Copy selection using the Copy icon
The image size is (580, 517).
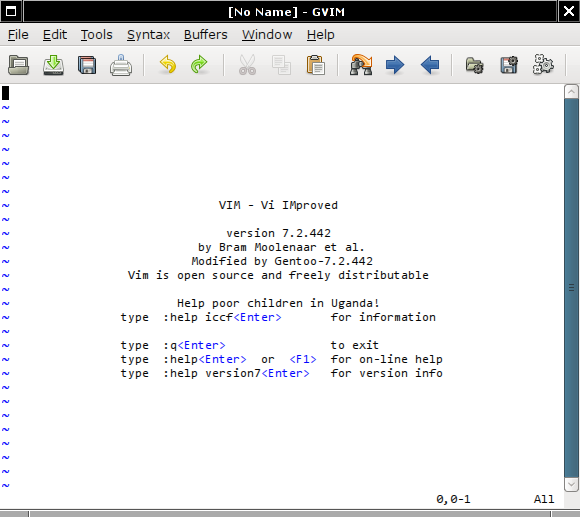tap(281, 65)
